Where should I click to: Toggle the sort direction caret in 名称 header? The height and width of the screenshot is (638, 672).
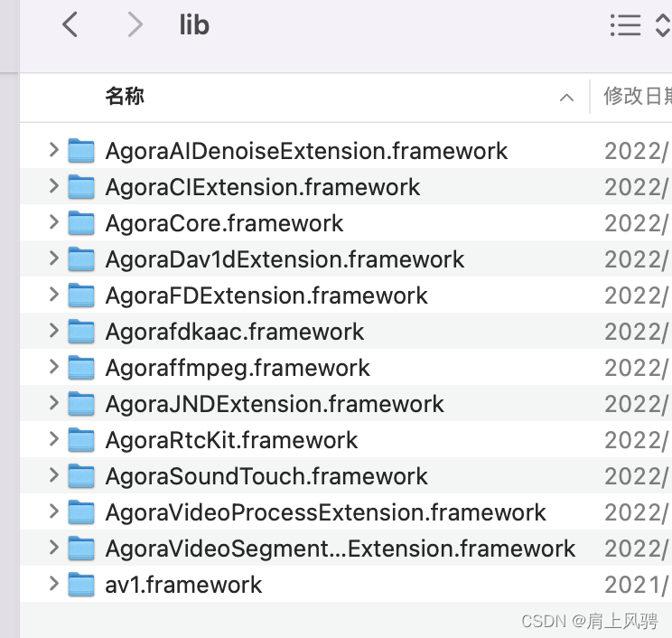[x=566, y=98]
